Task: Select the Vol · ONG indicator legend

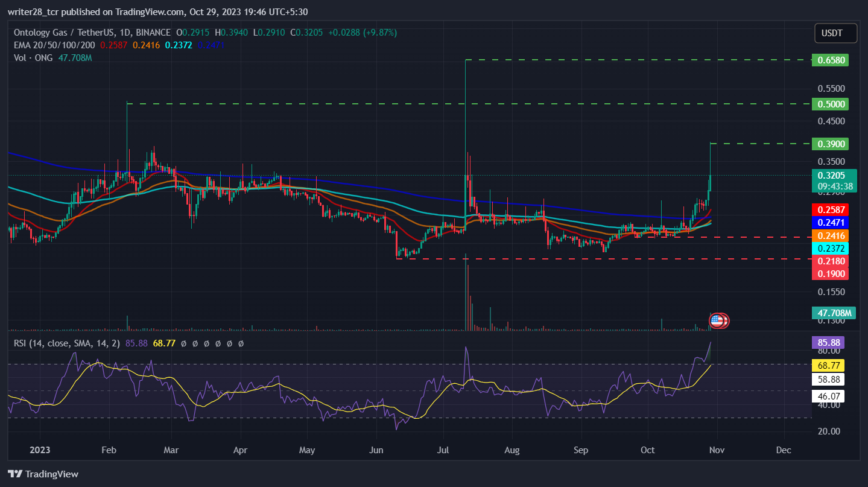Action: [x=34, y=57]
